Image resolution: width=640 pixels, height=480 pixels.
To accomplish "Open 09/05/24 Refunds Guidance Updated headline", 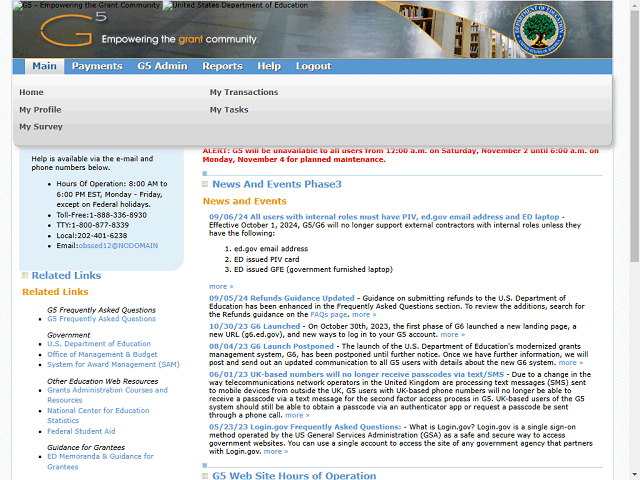I will [x=282, y=298].
